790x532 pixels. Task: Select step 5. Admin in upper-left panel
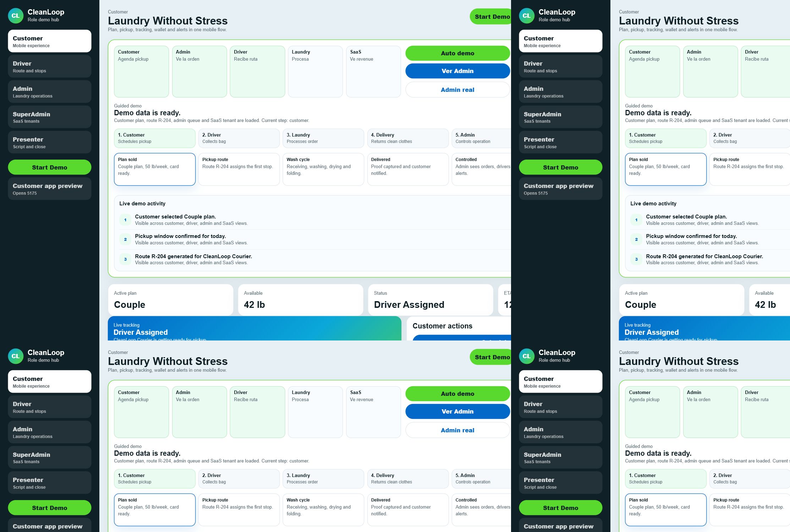point(481,138)
